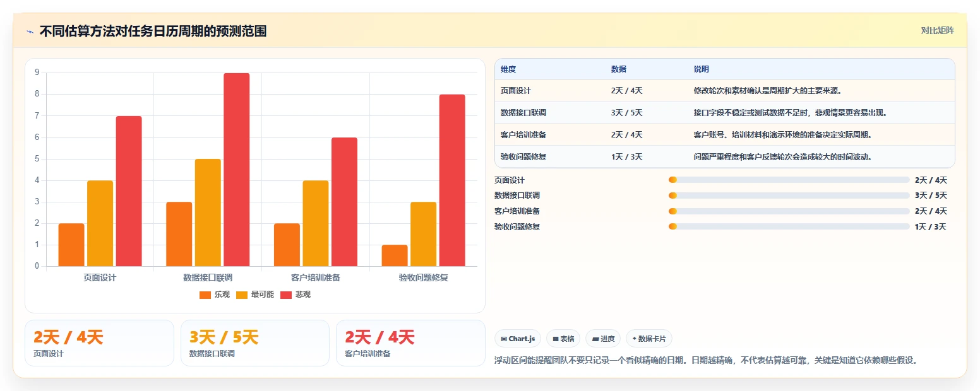Click the 乐观 bar for 客户培训准备
This screenshot has width=980, height=391.
point(287,245)
